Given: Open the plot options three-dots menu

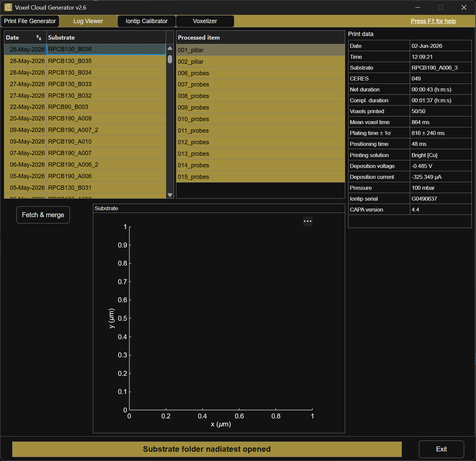Looking at the screenshot, I should 308,221.
